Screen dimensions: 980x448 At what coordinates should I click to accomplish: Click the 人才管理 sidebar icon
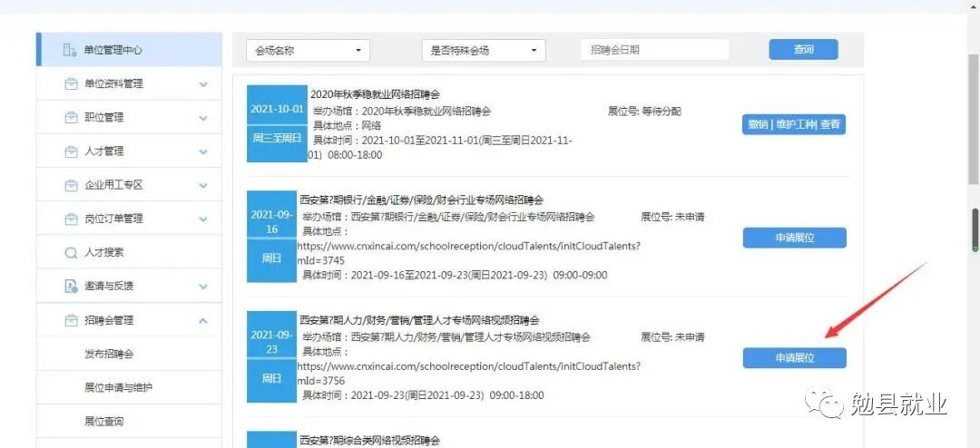click(70, 151)
